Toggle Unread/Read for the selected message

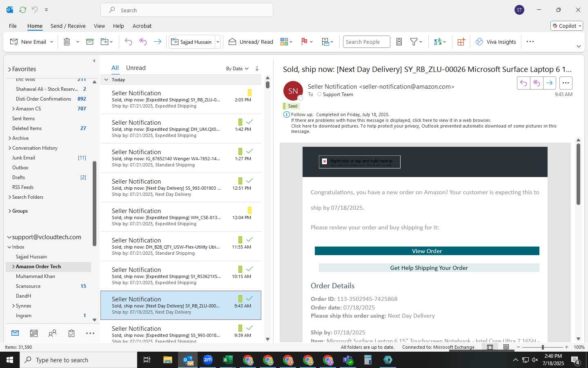[251, 42]
